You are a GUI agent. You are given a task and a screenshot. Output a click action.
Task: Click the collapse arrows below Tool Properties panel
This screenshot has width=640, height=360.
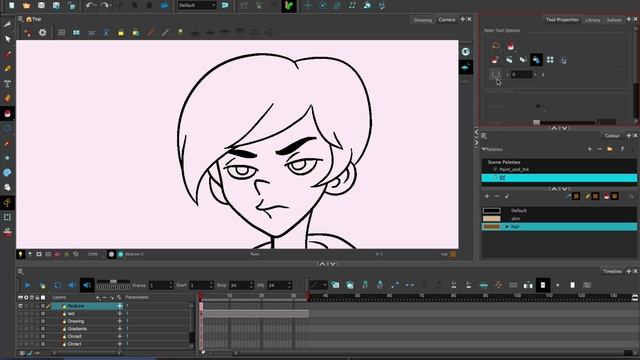pyautogui.click(x=559, y=128)
